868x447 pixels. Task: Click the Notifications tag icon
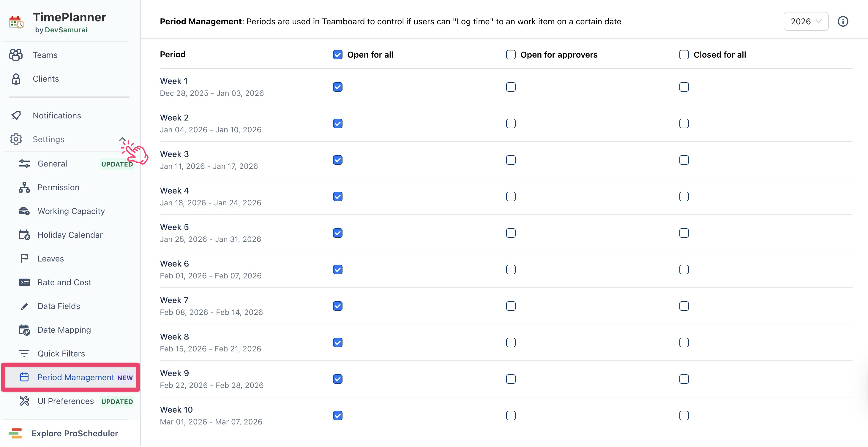click(16, 115)
